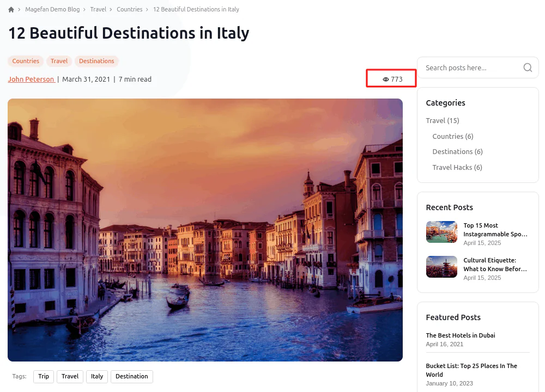545x392 pixels.
Task: Open Top 15 Most Instagrammable Spots title
Action: pos(495,230)
